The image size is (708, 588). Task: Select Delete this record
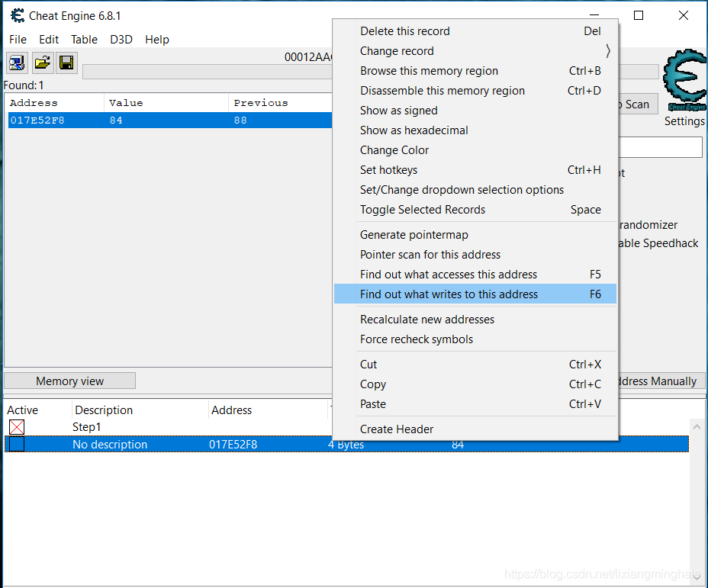(475, 31)
